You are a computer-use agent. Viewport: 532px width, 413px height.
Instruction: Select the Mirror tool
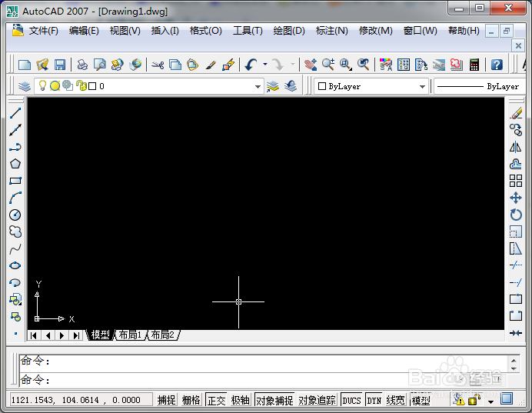point(516,147)
